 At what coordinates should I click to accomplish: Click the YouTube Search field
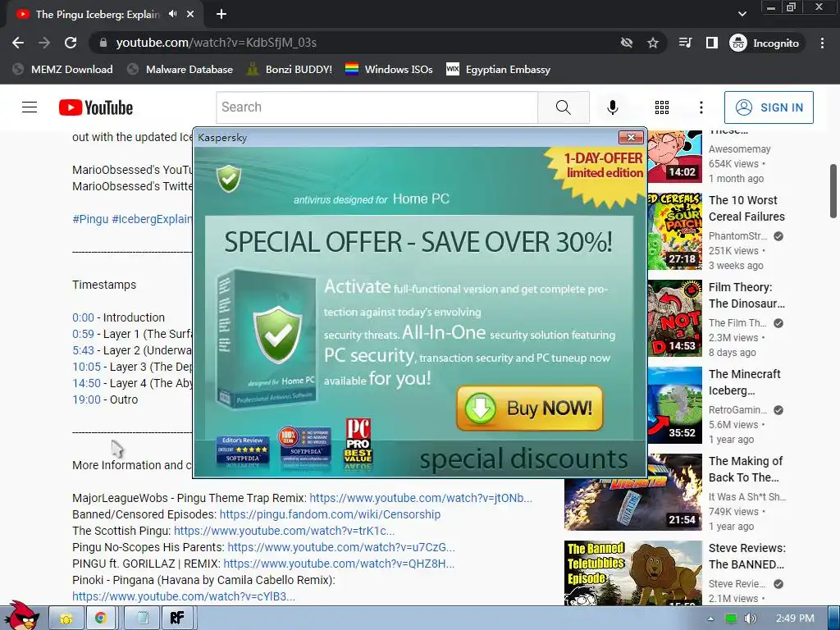[x=377, y=107]
